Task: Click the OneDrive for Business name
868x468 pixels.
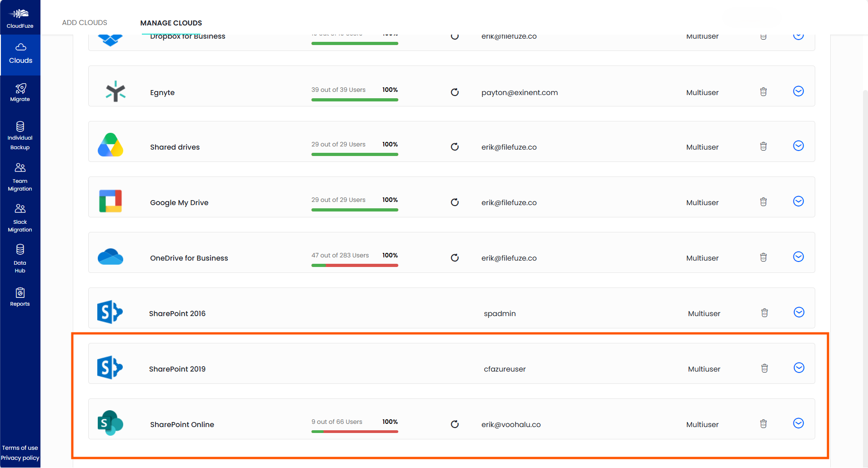Action: click(189, 258)
